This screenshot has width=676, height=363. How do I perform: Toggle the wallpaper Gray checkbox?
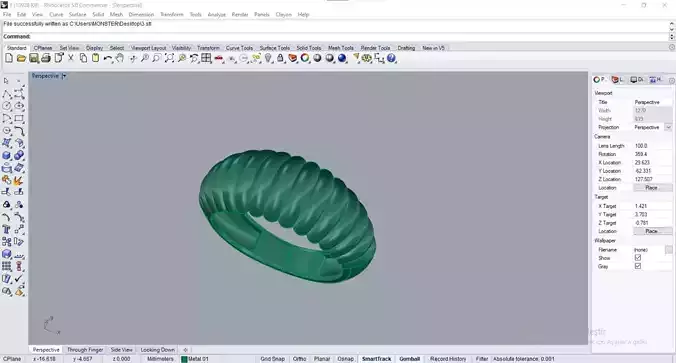[x=638, y=266]
